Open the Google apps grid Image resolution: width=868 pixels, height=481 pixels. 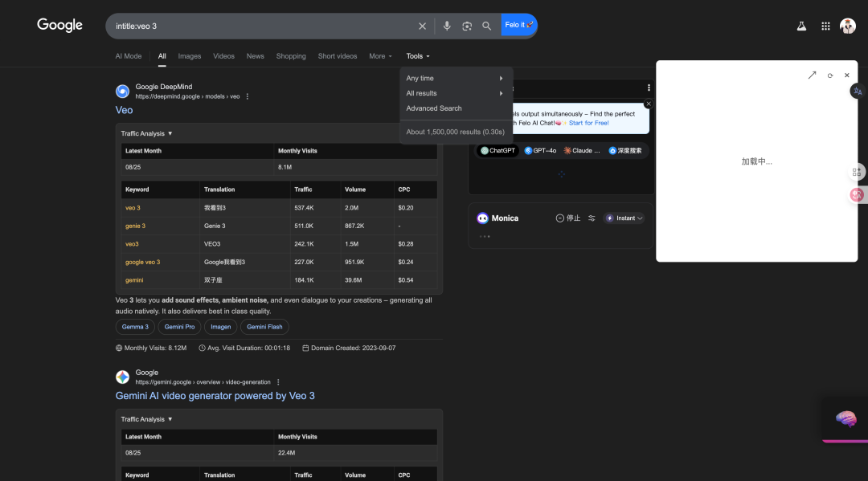click(825, 26)
